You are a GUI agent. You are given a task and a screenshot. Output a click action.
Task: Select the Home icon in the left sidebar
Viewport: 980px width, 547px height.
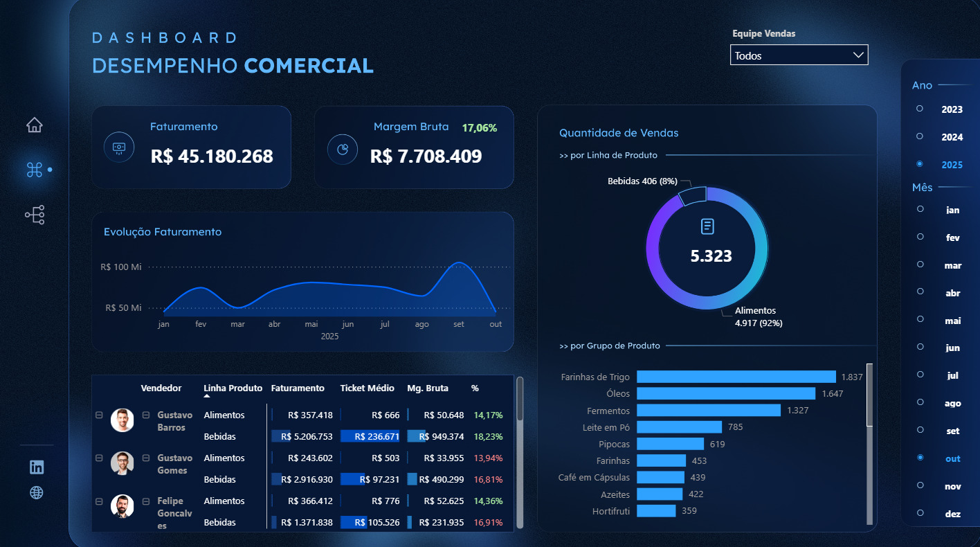click(35, 125)
